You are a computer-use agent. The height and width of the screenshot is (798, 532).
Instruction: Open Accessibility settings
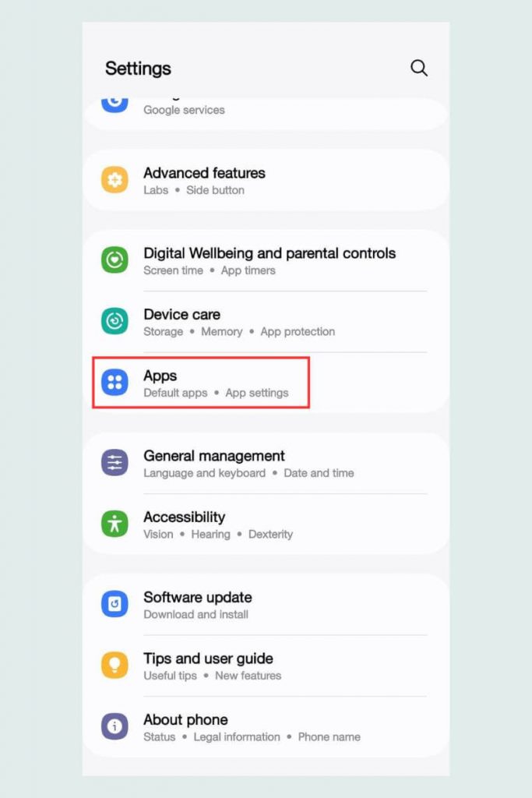266,524
